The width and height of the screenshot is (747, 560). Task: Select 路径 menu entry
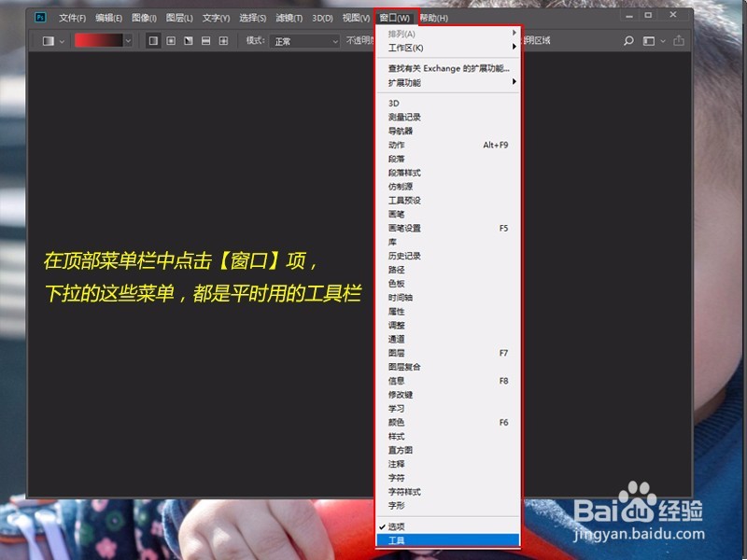click(448, 270)
